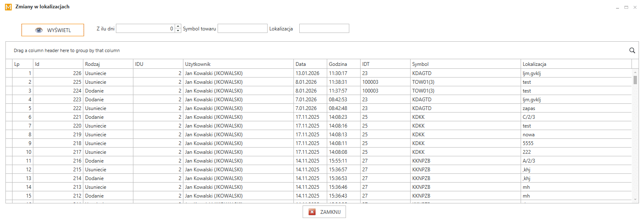Select time cell 15:55:11
This screenshot has height=223, width=644.
click(343, 161)
